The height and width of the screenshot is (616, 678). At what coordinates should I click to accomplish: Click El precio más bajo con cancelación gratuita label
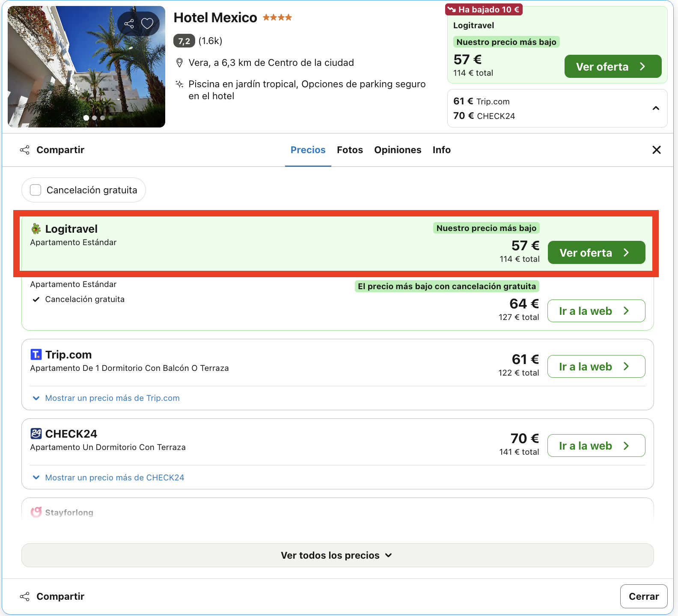coord(447,286)
